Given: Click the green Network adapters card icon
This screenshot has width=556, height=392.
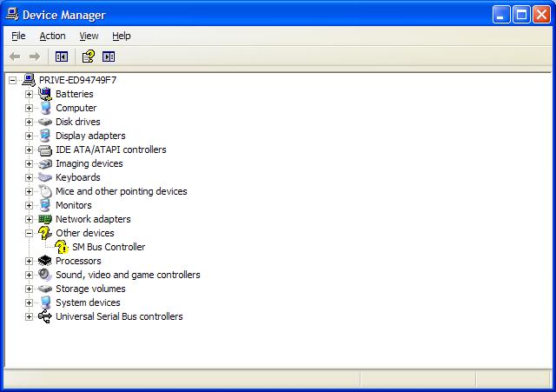Looking at the screenshot, I should (45, 219).
